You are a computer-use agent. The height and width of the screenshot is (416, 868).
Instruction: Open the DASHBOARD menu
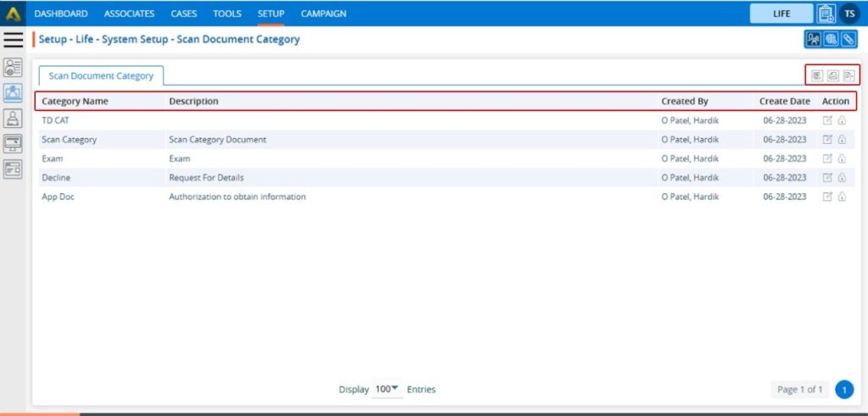[x=61, y=14]
